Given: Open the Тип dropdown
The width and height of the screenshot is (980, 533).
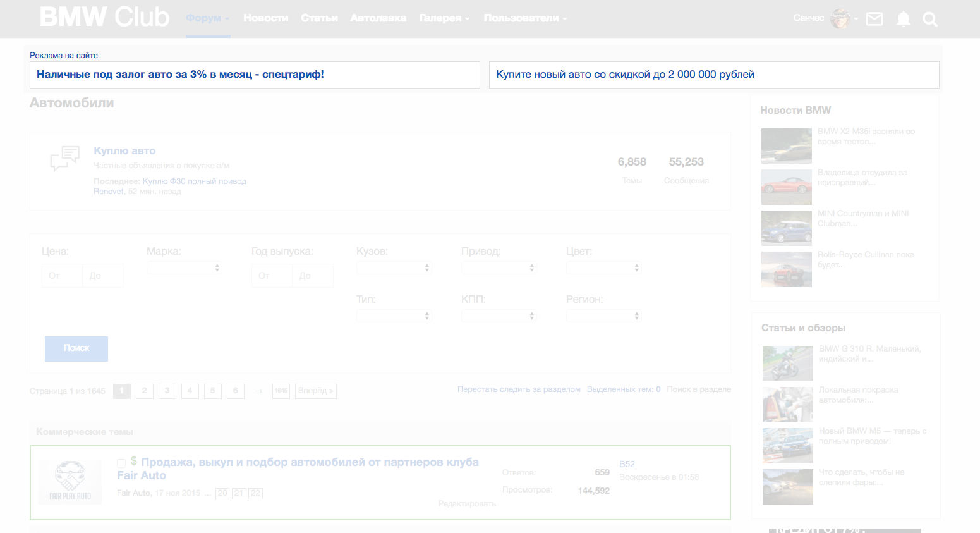Looking at the screenshot, I should (394, 316).
